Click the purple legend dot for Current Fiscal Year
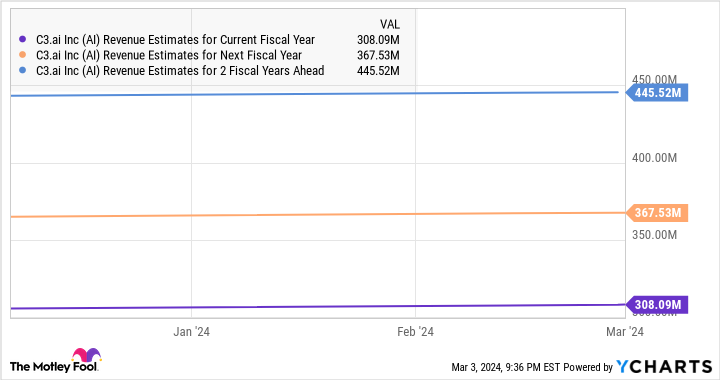720x380 pixels. (x=22, y=39)
